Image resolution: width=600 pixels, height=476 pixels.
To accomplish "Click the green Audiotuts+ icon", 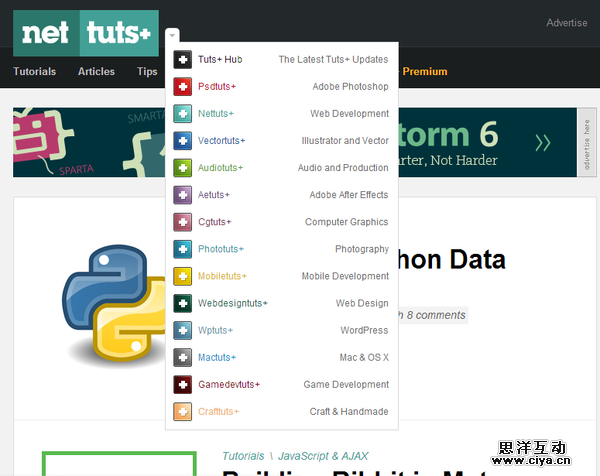I will [182, 168].
